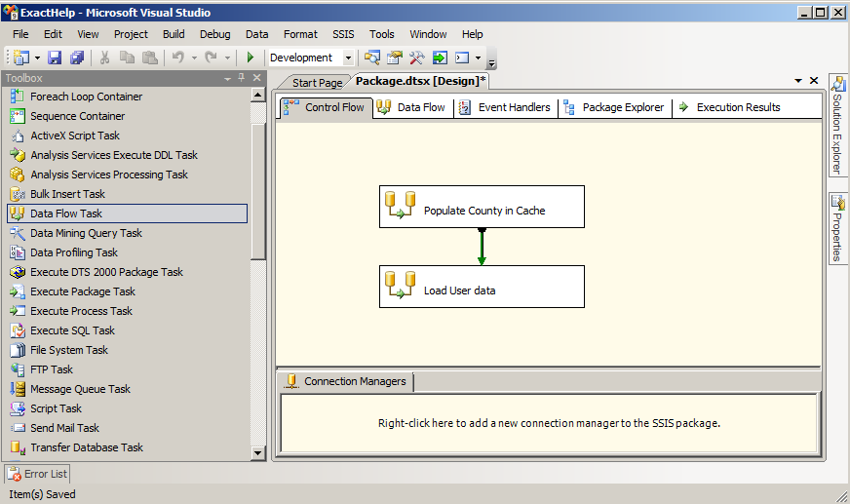Expand dropdown next to last toolbar window icon
The height and width of the screenshot is (504, 850).
478,58
